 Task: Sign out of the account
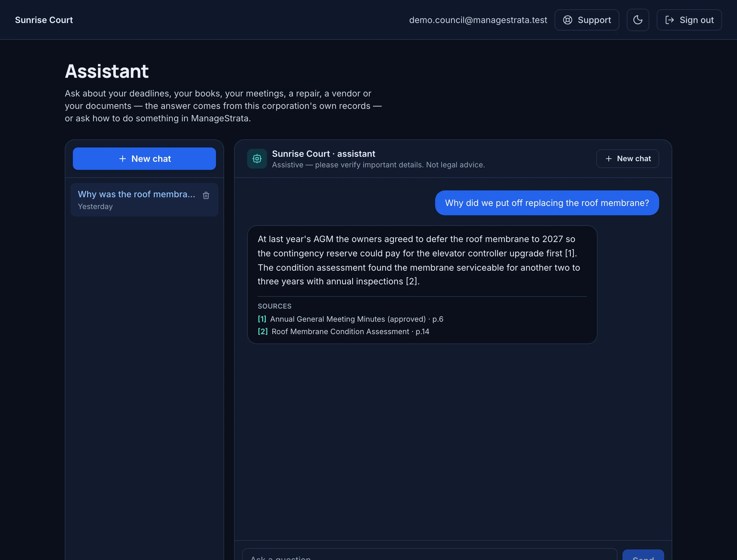[689, 20]
